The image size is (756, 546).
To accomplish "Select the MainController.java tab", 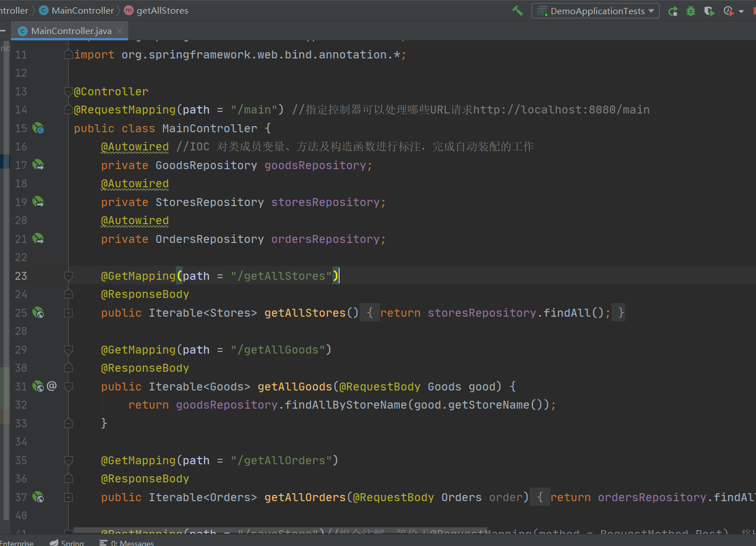I will click(x=71, y=31).
